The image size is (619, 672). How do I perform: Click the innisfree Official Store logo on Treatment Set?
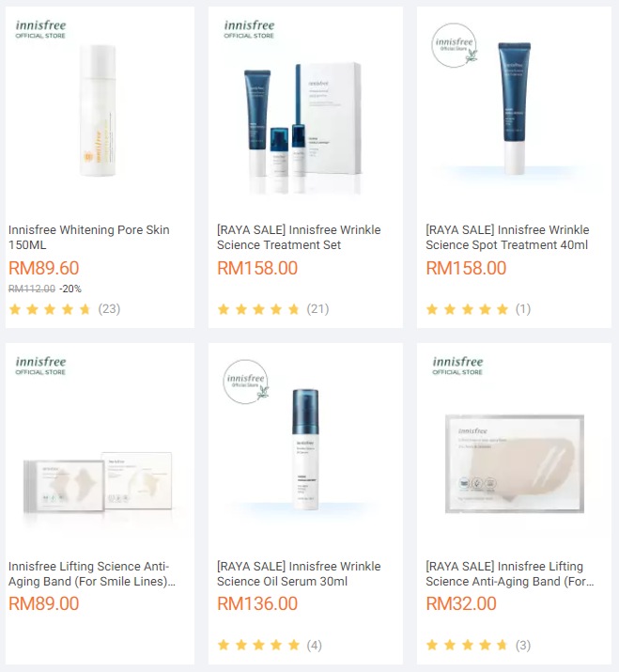pyautogui.click(x=249, y=29)
